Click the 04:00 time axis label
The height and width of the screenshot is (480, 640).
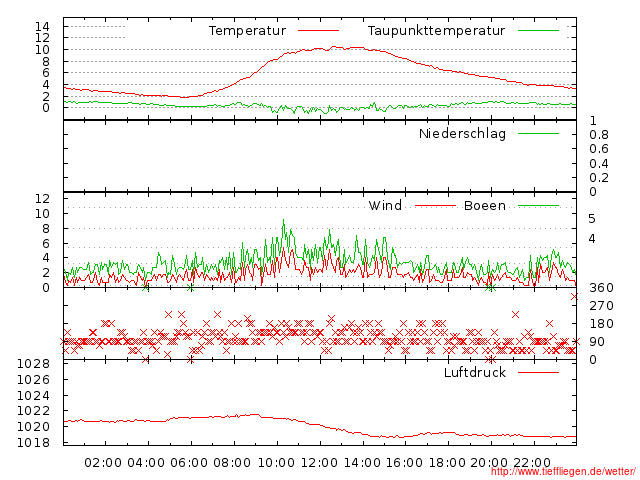[x=146, y=463]
